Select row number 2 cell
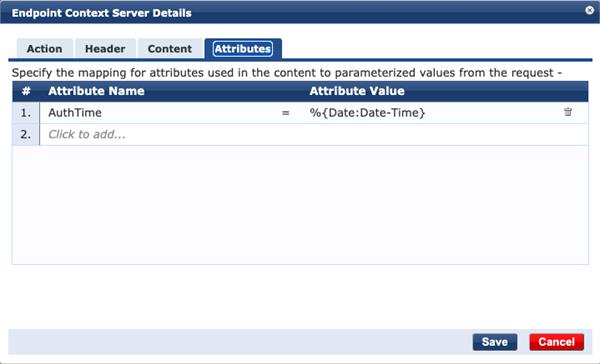This screenshot has height=364, width=600. [26, 134]
